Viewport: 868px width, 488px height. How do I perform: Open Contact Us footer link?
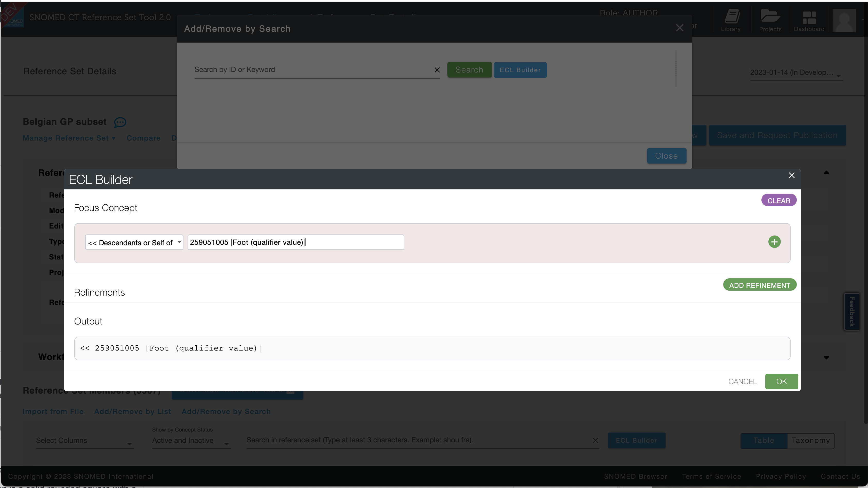coord(840,477)
